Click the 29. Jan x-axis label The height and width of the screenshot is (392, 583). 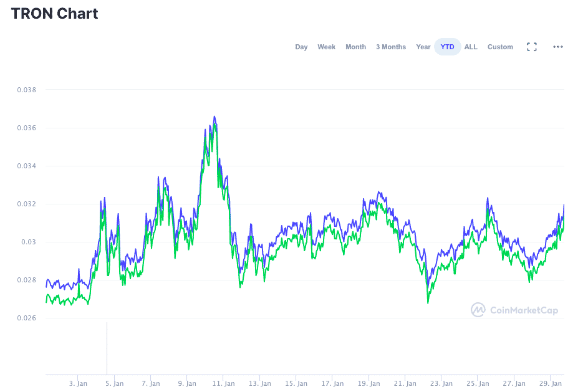(551, 383)
